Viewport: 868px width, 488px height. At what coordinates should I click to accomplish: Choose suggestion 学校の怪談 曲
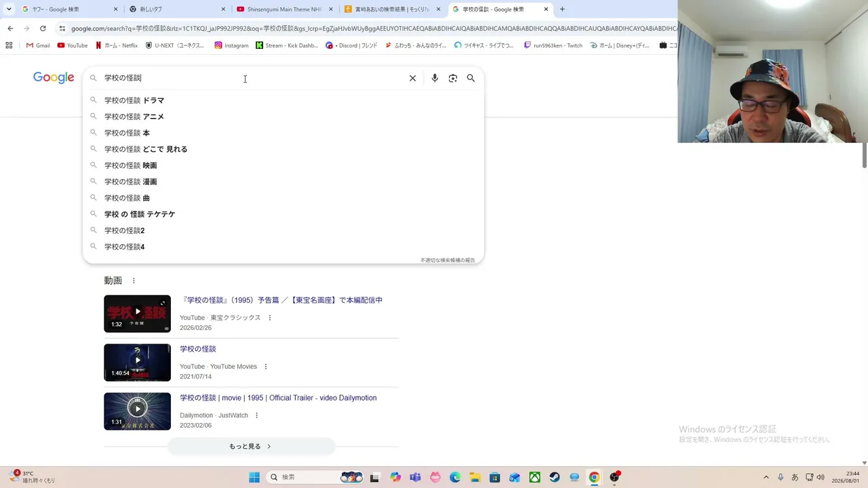[x=283, y=198]
